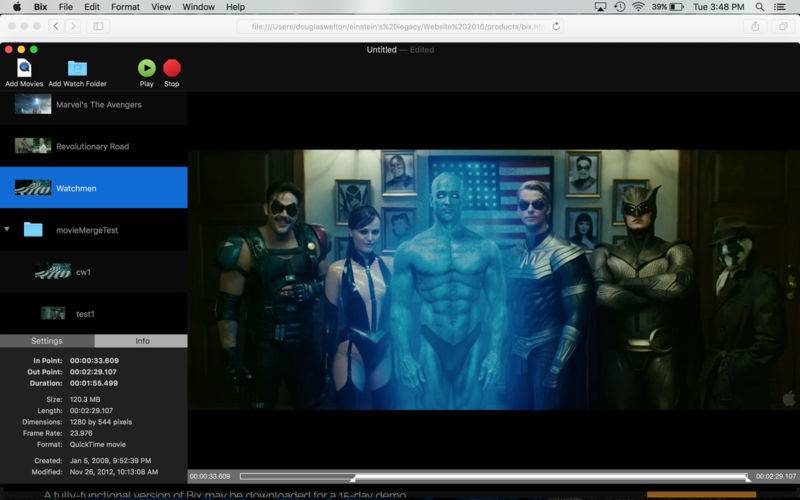Start playback with the green Play button

tap(146, 68)
